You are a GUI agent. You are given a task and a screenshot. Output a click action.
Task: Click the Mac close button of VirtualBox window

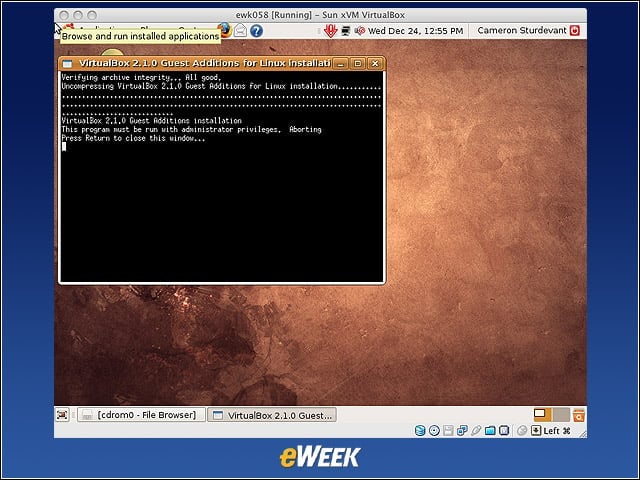(64, 15)
